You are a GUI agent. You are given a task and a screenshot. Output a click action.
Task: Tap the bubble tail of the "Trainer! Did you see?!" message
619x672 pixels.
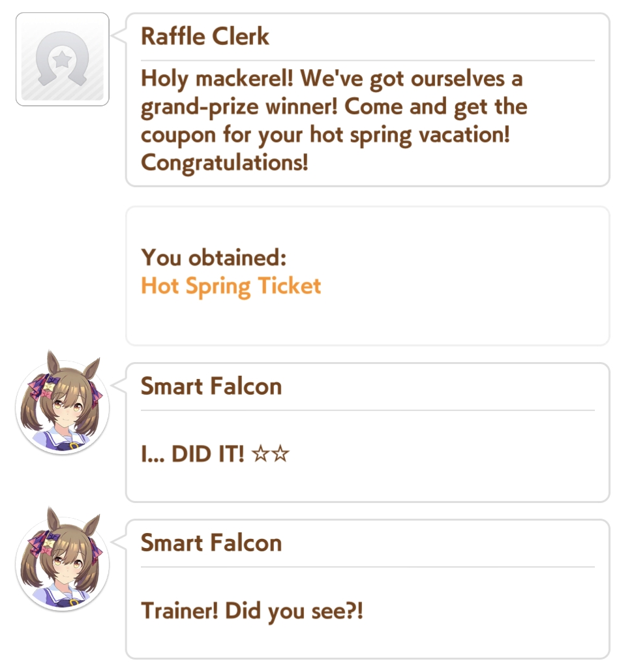point(119,542)
